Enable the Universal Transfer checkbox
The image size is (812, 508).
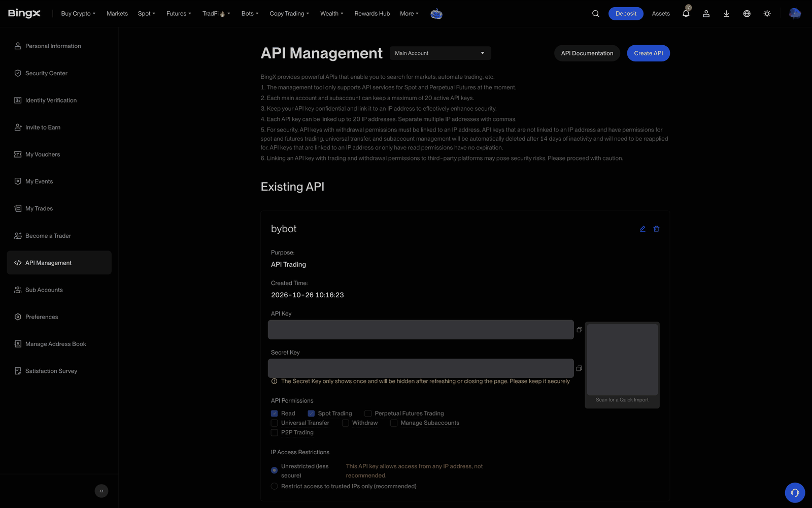275,423
